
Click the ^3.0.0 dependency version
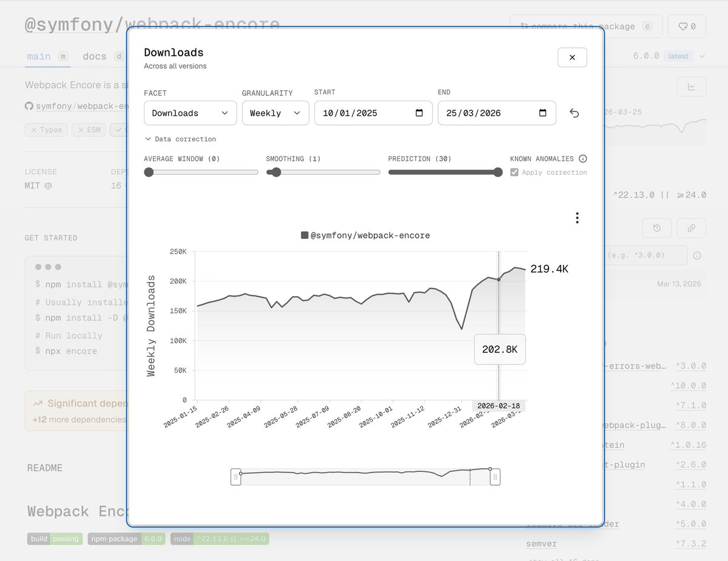(x=690, y=366)
